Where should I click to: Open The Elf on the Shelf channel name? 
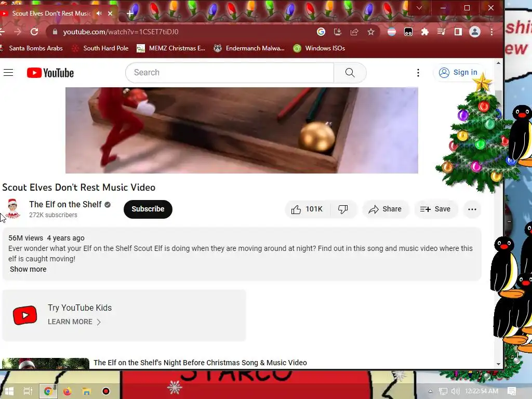(65, 204)
